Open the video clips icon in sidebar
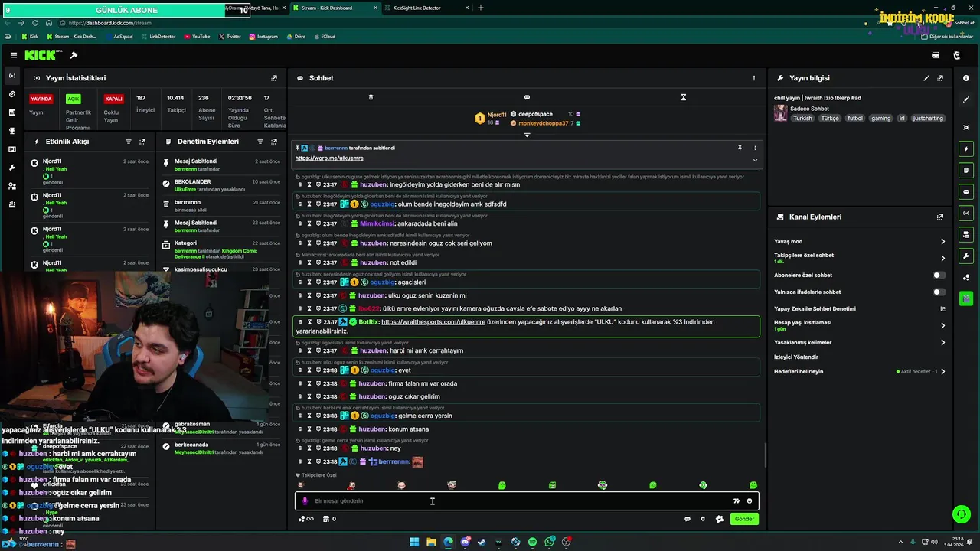Viewport: 980px width, 551px height. coord(11,149)
